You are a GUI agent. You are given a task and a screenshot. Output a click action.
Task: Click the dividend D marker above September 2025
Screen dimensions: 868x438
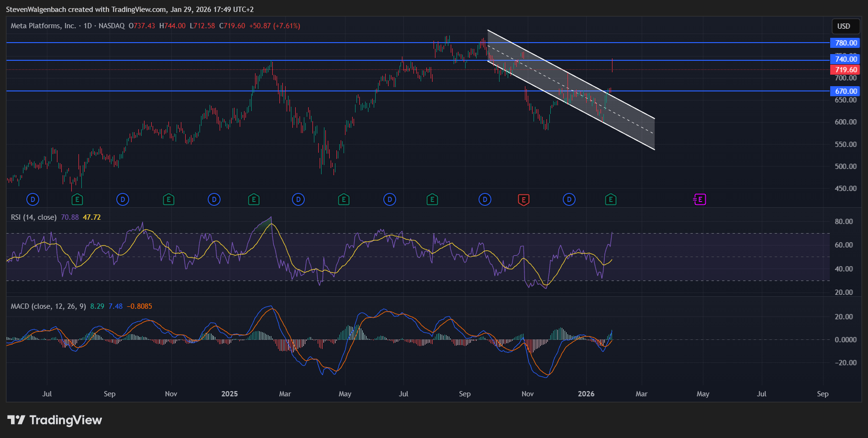click(485, 200)
